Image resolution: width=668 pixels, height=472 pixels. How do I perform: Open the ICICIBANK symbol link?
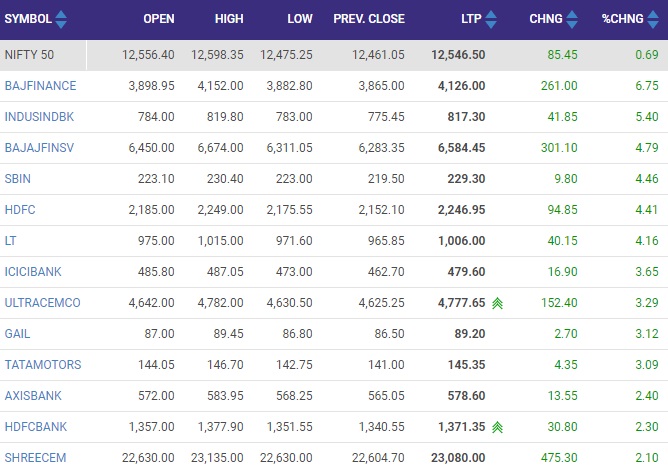[x=33, y=272]
